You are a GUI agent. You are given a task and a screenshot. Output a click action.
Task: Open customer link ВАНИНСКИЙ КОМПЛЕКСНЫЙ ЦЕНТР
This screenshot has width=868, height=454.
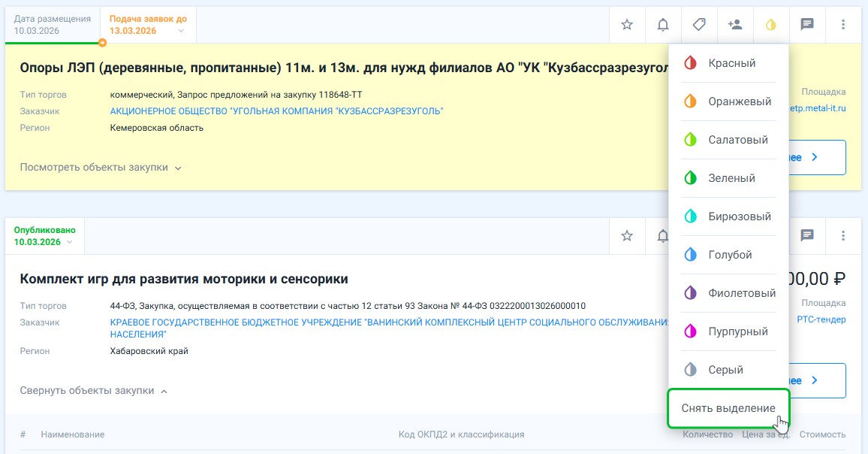click(x=389, y=328)
